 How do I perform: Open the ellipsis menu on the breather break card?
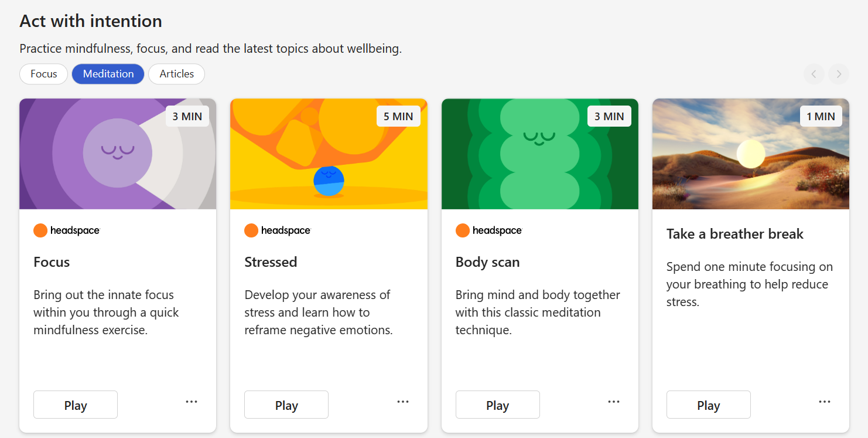click(825, 402)
